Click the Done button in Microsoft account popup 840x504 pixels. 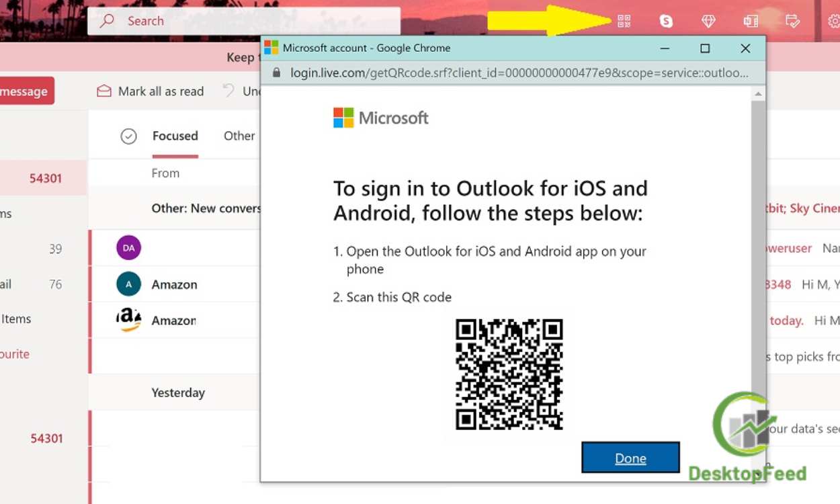630,458
